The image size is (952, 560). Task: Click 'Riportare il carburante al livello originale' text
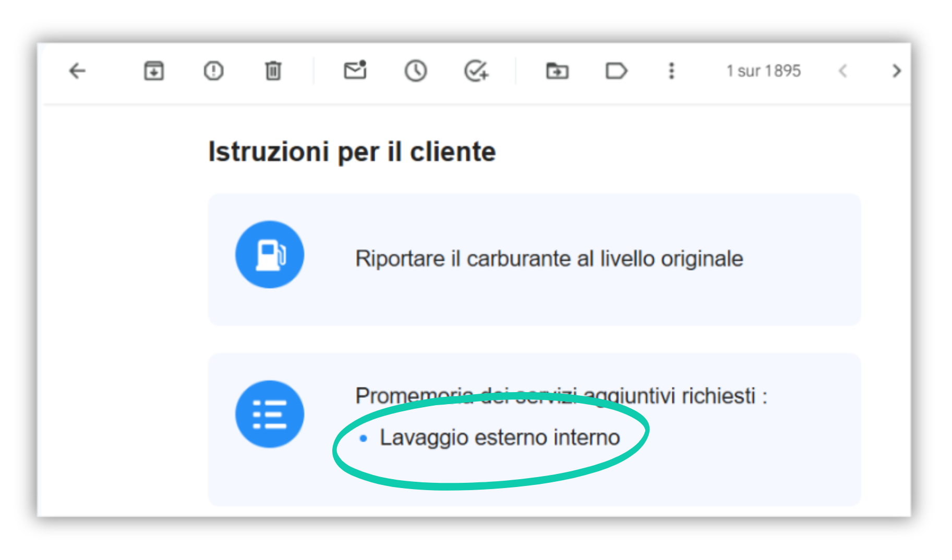[549, 259]
